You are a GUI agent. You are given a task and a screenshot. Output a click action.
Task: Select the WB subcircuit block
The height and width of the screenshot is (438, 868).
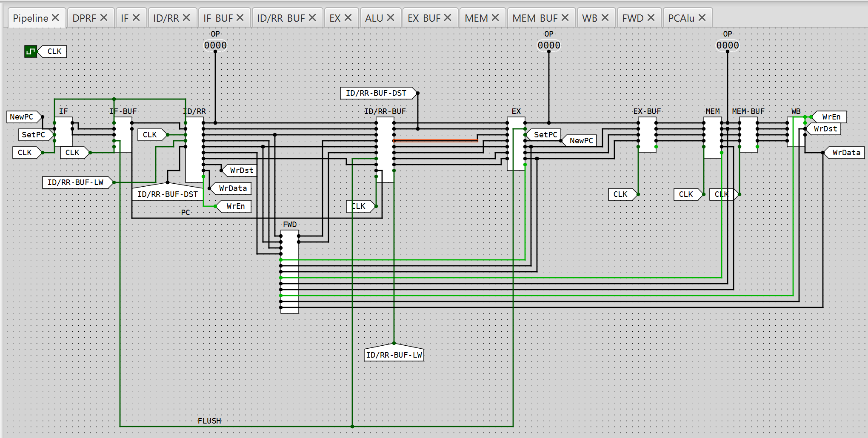click(x=796, y=131)
